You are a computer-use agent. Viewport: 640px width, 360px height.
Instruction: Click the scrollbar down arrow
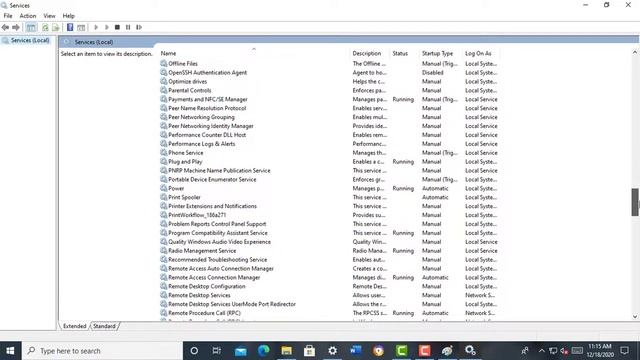coord(635,317)
